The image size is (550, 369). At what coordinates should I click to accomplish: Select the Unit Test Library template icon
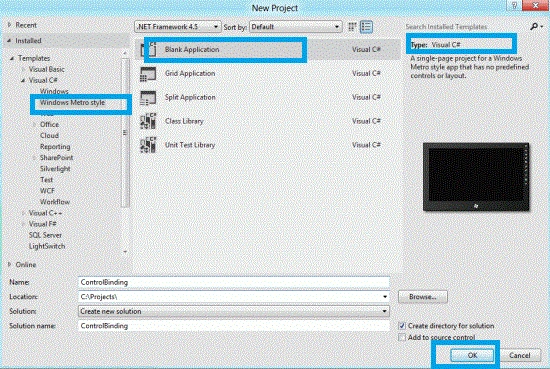click(x=148, y=145)
